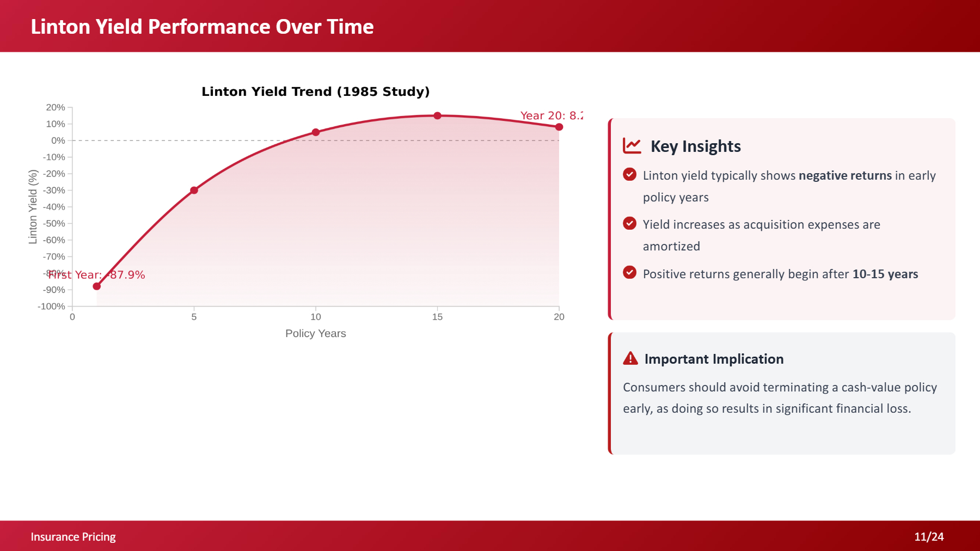Click the 'Yield increases as acquisition expenses' text
The height and width of the screenshot is (551, 980).
pyautogui.click(x=761, y=235)
